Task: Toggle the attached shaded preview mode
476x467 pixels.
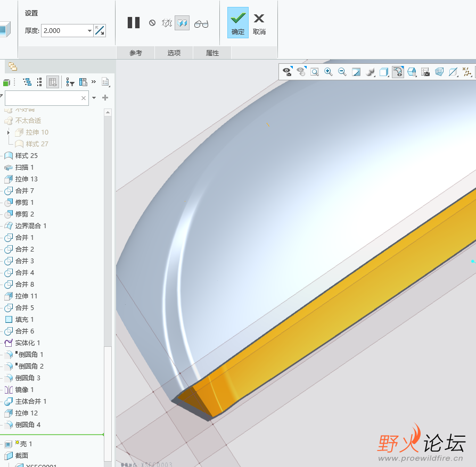Action: point(182,23)
